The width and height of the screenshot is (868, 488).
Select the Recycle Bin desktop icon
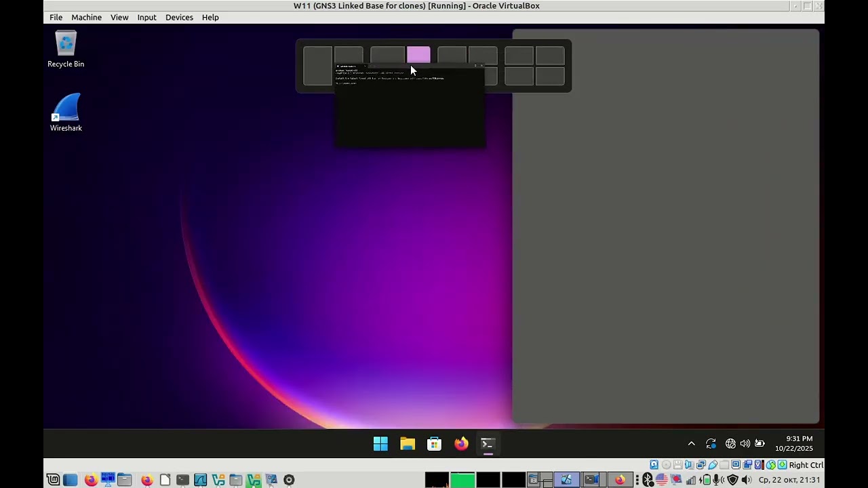pos(66,49)
